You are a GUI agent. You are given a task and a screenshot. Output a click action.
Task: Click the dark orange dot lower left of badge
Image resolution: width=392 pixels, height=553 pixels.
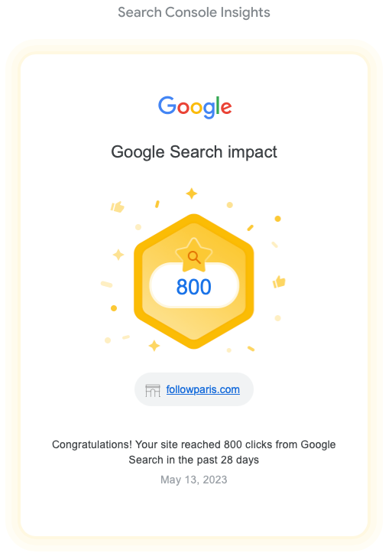(114, 308)
